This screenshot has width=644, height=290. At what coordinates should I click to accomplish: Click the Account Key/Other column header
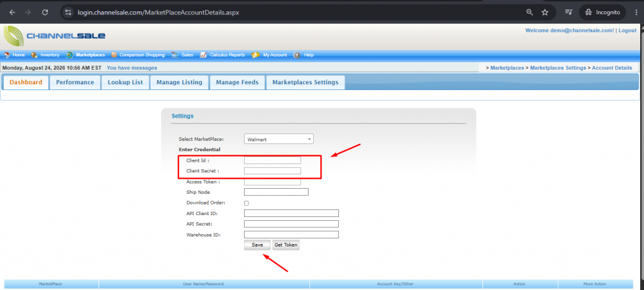(x=396, y=284)
